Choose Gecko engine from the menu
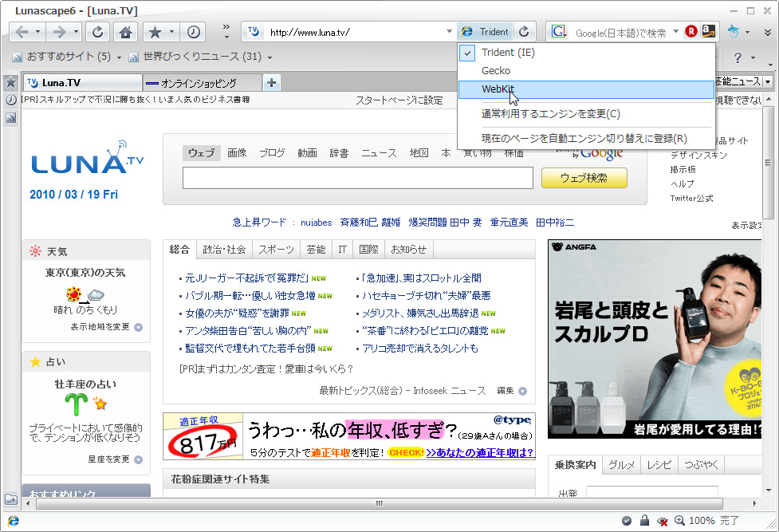Viewport: 779px width, 532px height. [x=587, y=71]
